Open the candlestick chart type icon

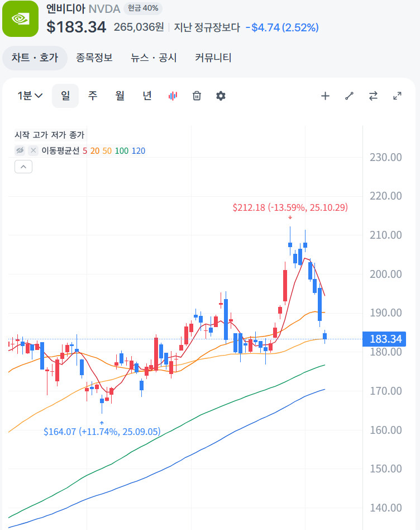(173, 96)
